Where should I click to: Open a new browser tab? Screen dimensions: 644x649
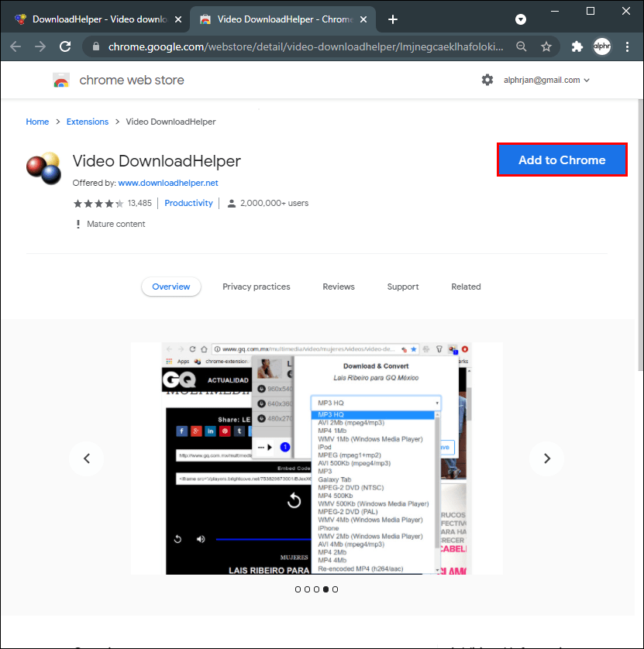coord(393,19)
